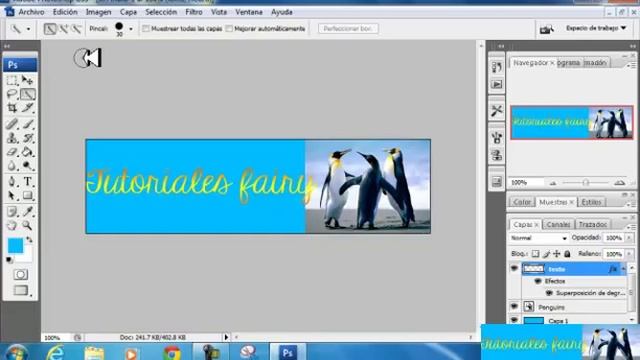Switch to the Trazados tab
Screen dimensions: 640x360
pyautogui.click(x=593, y=224)
